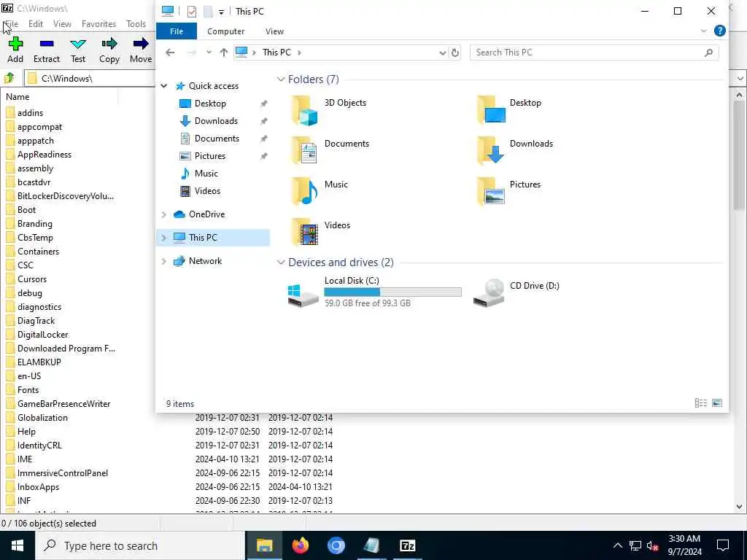Screen dimensions: 747x560
Task: Collapse the Devices and drives section
Action: 281,262
